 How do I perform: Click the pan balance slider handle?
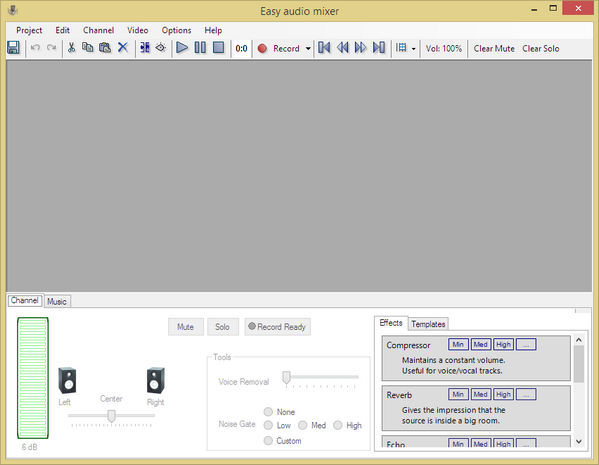coord(111,416)
